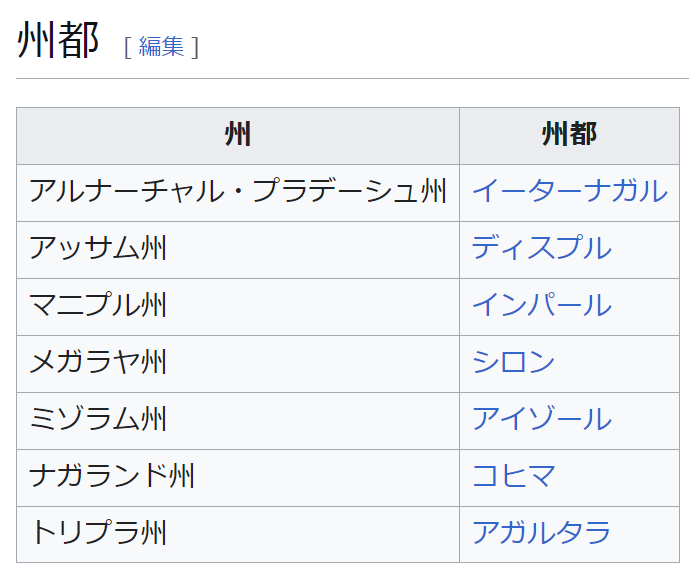Follow the インパール link

(x=541, y=305)
